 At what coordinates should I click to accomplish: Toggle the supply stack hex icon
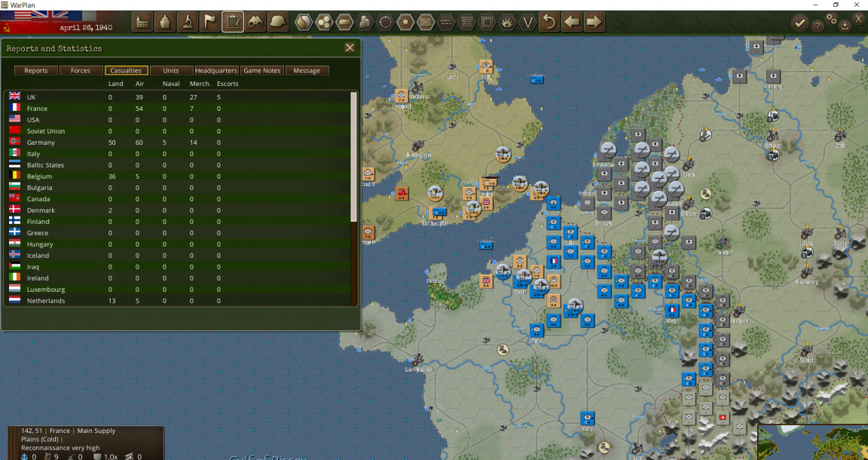click(x=365, y=22)
